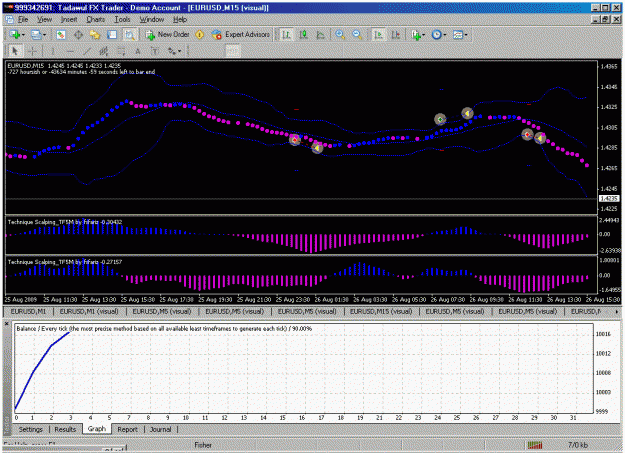Expand the Templates dropdown arrow

(466, 35)
